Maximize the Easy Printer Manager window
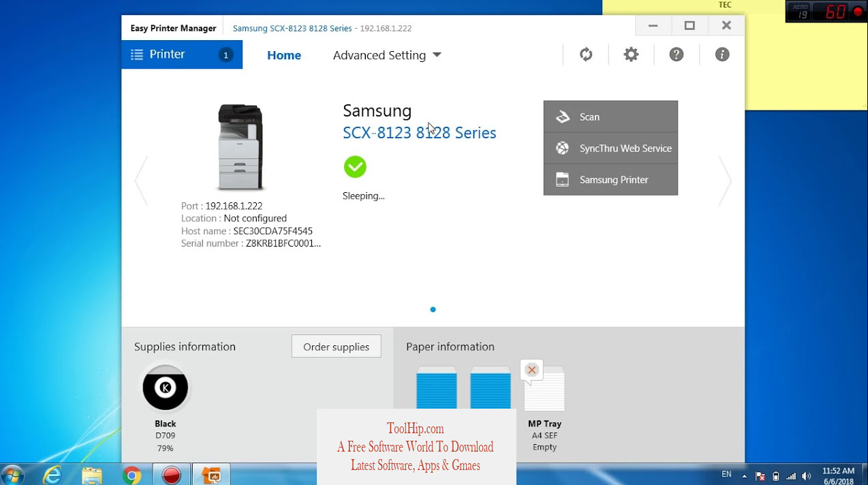This screenshot has width=868, height=485. click(689, 26)
